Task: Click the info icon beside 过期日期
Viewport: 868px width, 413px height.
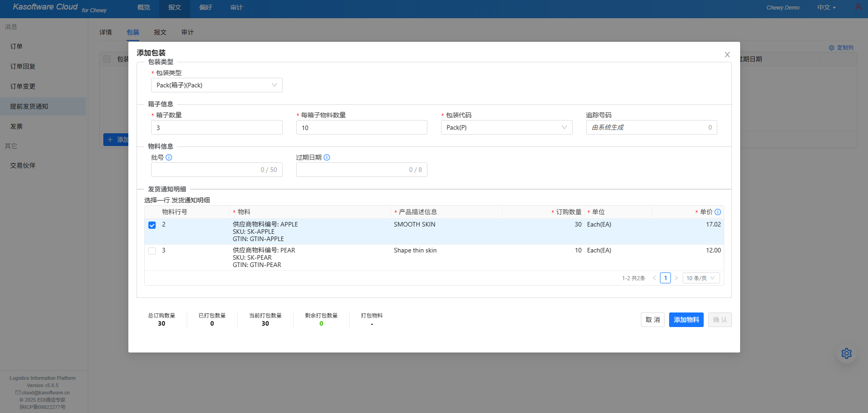Action: [327, 157]
